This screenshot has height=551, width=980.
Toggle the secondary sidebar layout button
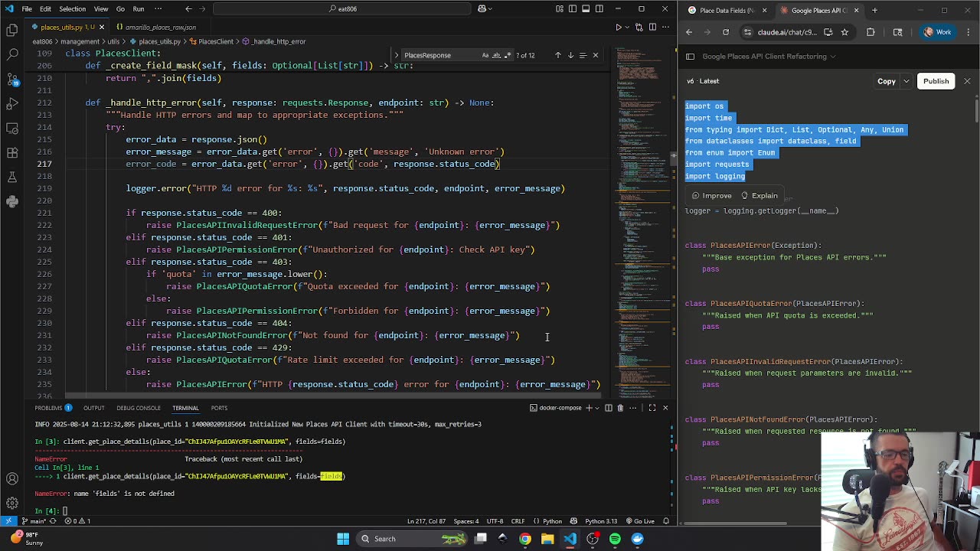pos(599,8)
